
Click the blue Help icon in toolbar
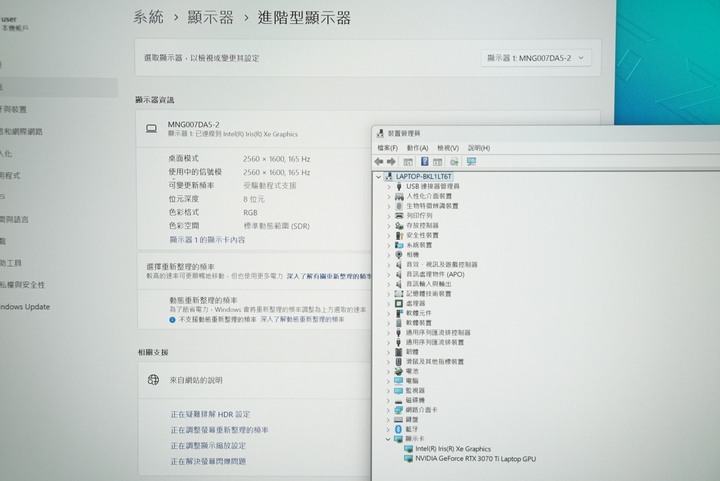pos(424,161)
